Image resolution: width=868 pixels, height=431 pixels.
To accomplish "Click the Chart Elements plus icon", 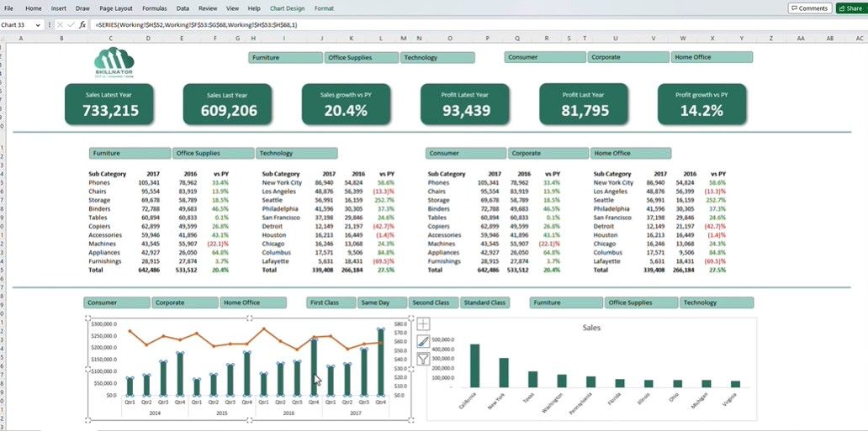I will [423, 324].
